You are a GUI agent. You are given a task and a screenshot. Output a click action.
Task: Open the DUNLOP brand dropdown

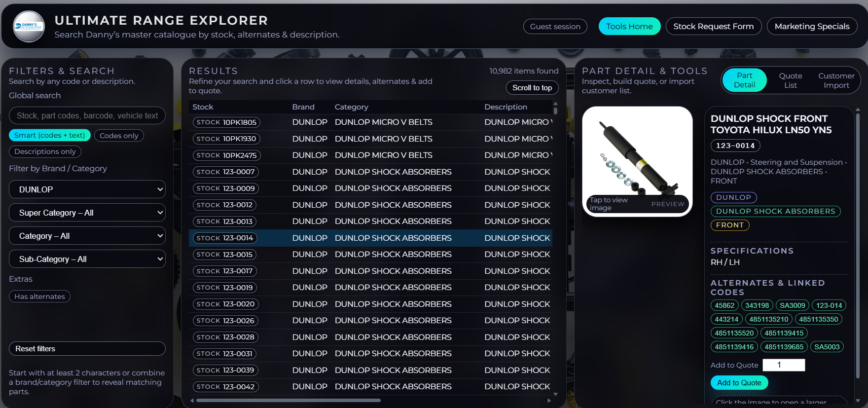point(87,189)
